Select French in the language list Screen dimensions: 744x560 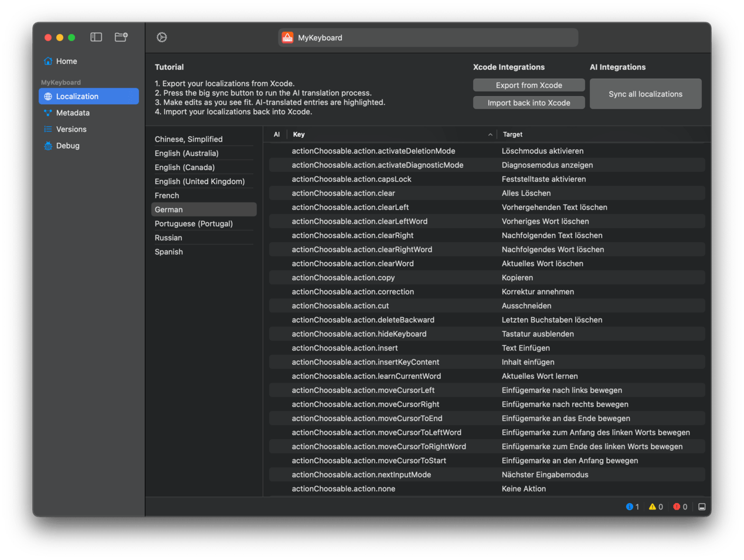coord(167,195)
